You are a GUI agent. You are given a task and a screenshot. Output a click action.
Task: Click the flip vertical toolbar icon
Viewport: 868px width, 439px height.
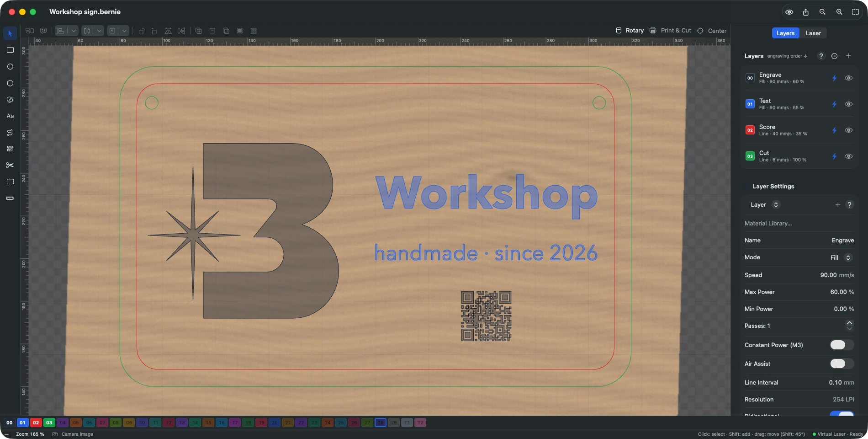(181, 31)
